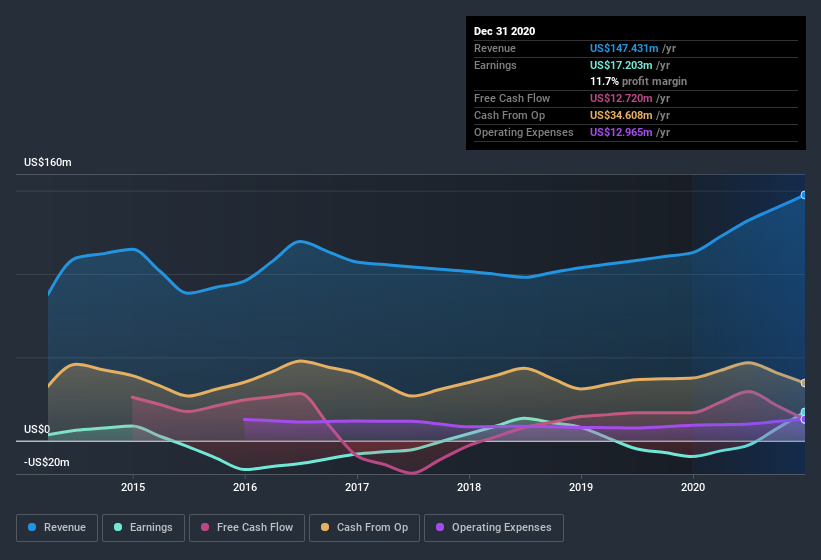Click the Dec 31 2020 tooltip heading
Viewport: 821px width, 560px height.
(505, 31)
